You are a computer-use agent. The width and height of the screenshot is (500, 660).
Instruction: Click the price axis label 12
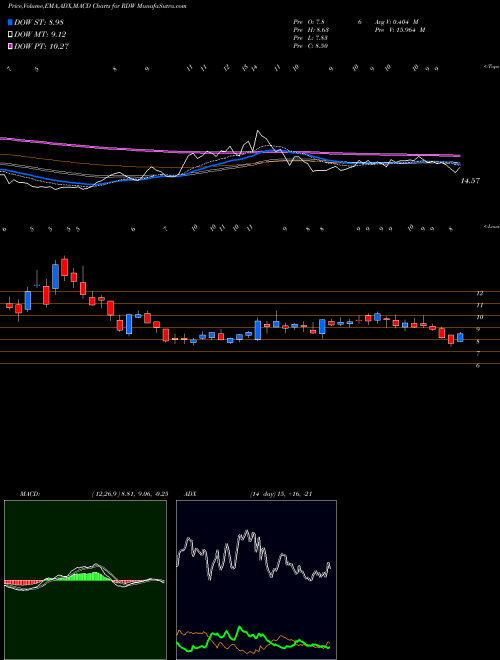click(x=479, y=293)
